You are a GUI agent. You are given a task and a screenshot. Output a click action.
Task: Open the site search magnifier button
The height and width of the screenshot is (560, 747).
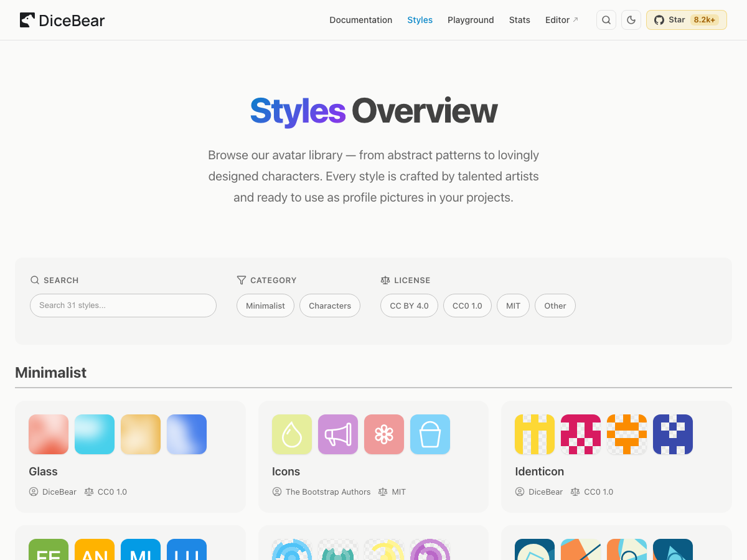(x=606, y=20)
